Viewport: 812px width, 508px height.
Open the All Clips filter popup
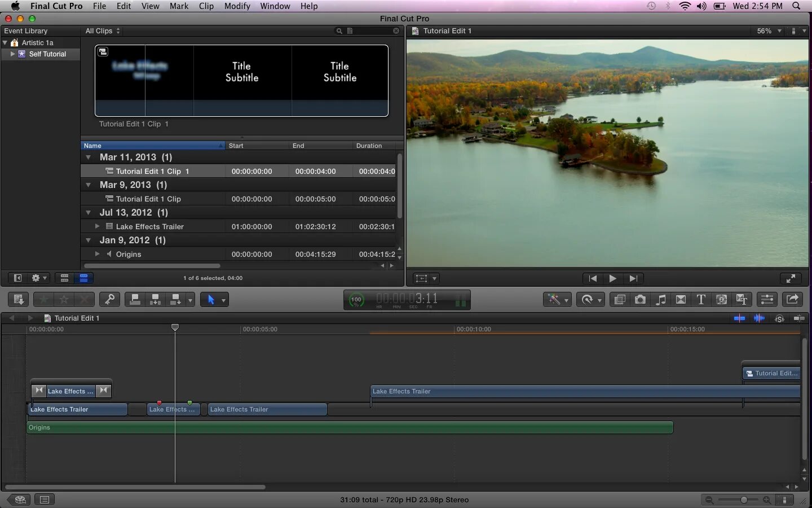103,31
